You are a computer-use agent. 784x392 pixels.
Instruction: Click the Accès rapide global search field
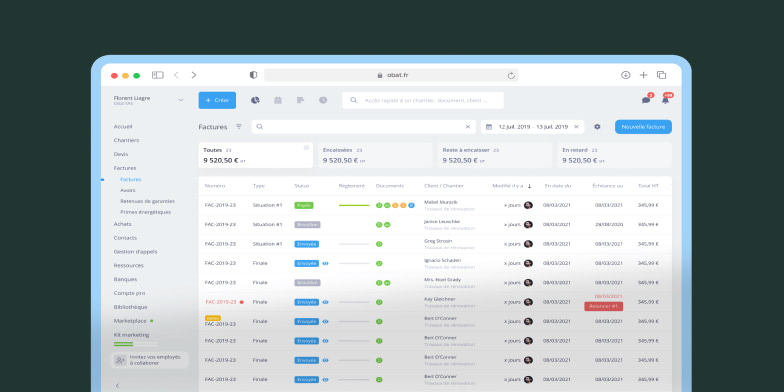(423, 100)
